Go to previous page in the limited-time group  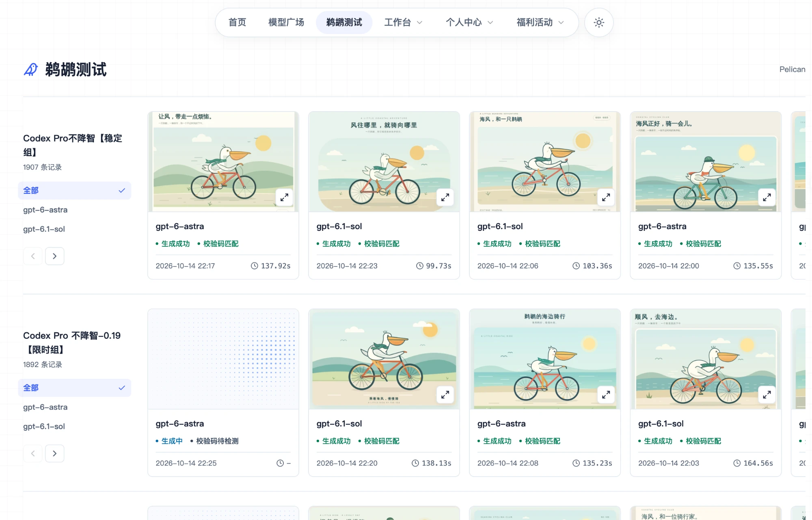tap(33, 453)
